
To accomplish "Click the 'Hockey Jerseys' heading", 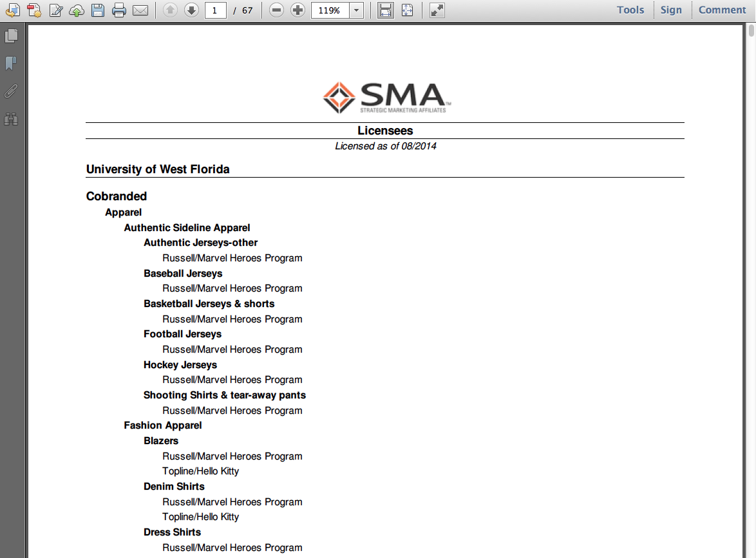I will tap(180, 366).
